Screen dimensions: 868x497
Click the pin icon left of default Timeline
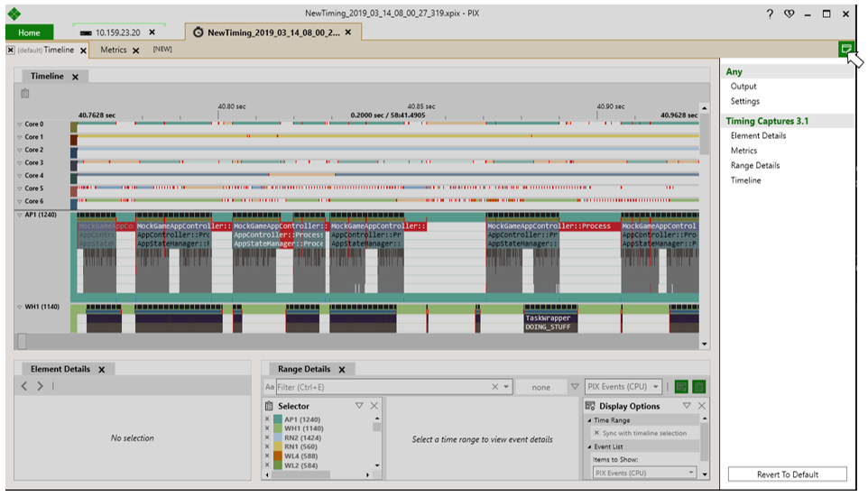coord(11,50)
